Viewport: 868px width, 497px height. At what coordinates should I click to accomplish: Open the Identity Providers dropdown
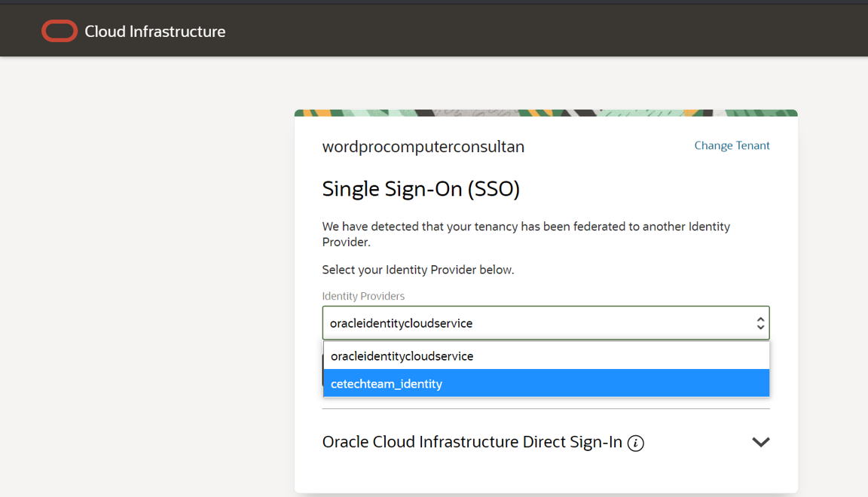(x=546, y=322)
